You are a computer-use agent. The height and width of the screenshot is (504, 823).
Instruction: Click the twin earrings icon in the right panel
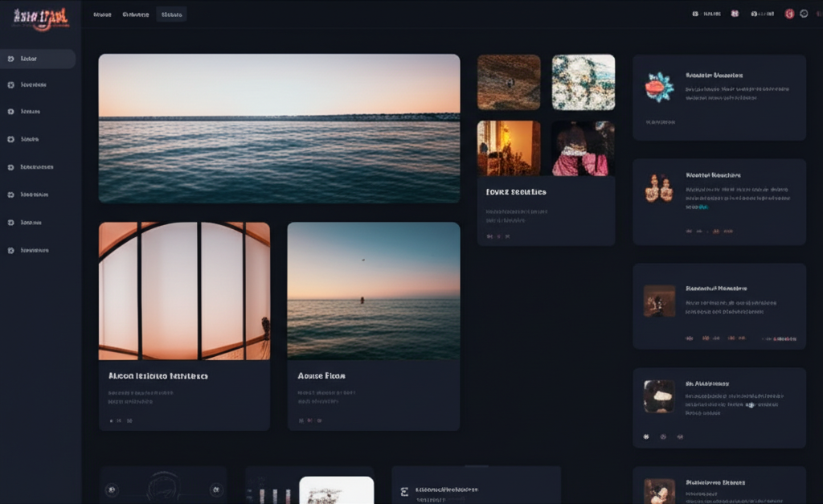click(x=658, y=190)
